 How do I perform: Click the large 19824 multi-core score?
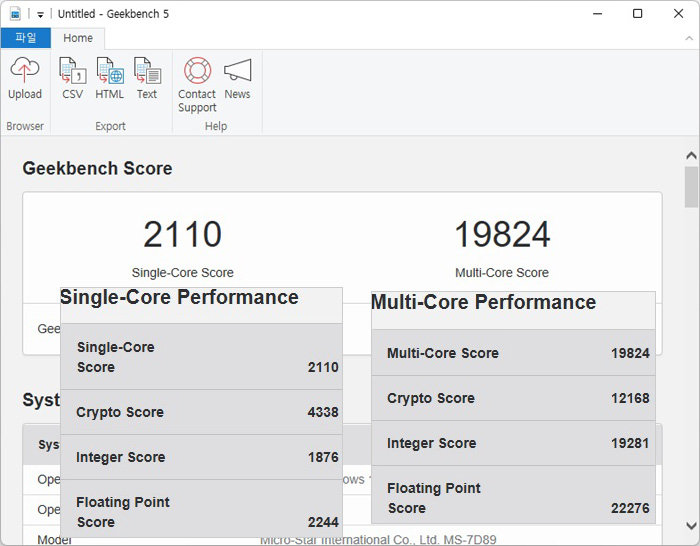502,234
